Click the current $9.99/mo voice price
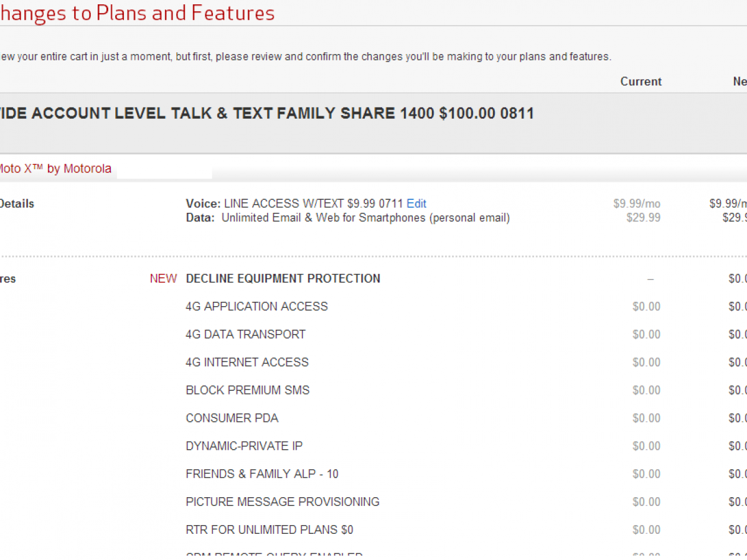Screen dimensions: 747x560 [x=636, y=203]
